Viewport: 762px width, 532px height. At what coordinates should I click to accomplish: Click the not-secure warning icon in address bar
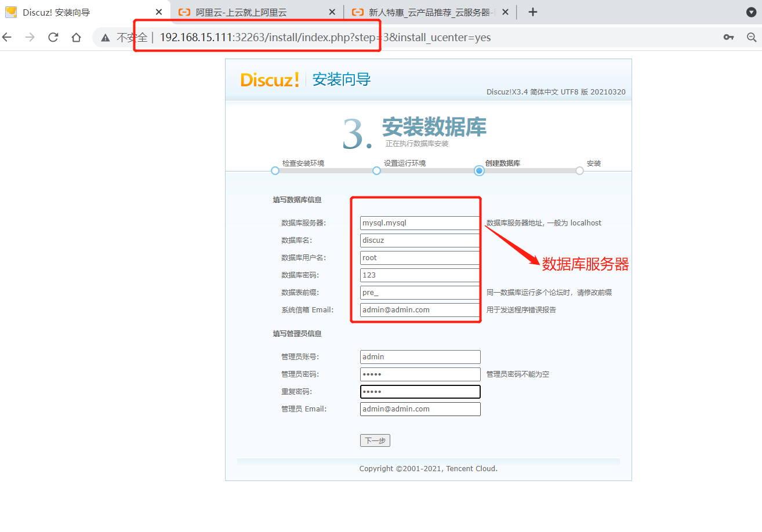point(105,38)
